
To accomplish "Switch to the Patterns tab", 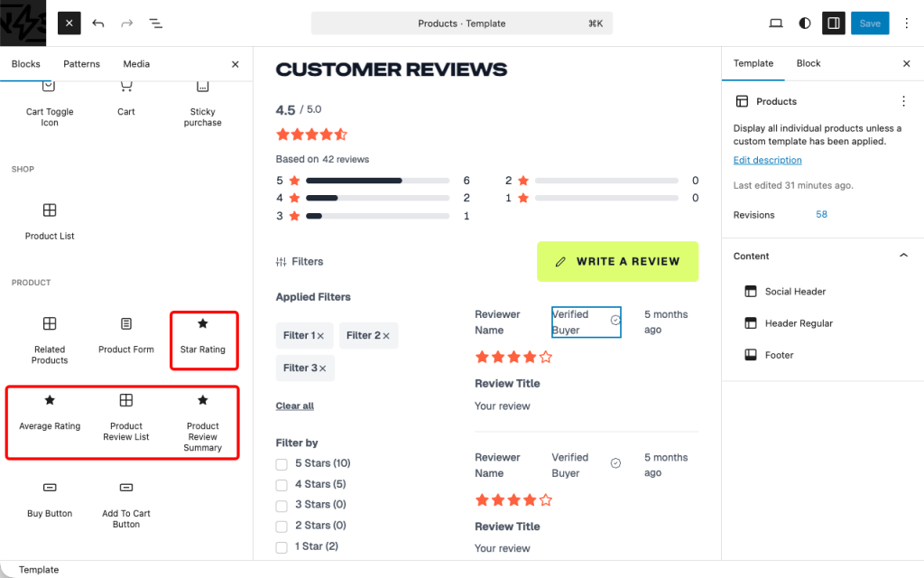I will coord(81,64).
